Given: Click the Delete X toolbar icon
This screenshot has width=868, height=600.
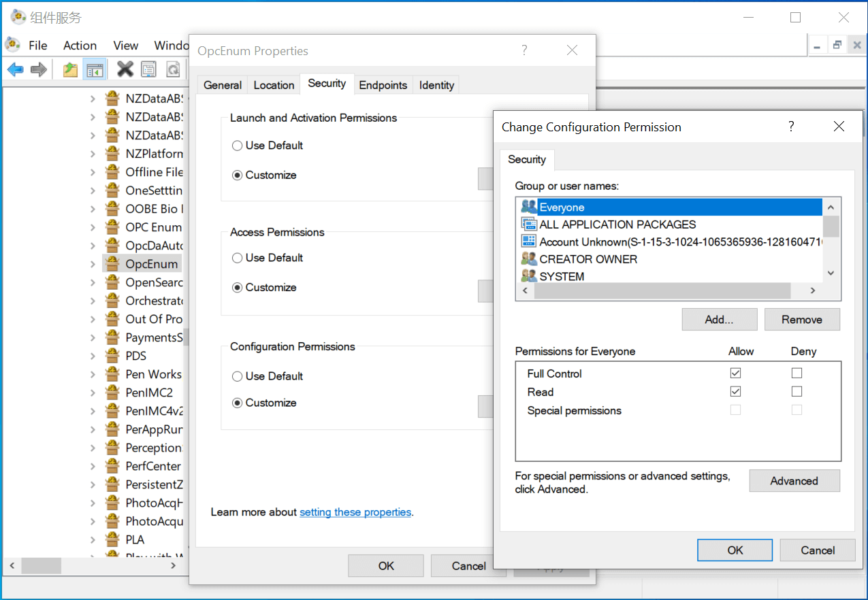Looking at the screenshot, I should [x=125, y=69].
